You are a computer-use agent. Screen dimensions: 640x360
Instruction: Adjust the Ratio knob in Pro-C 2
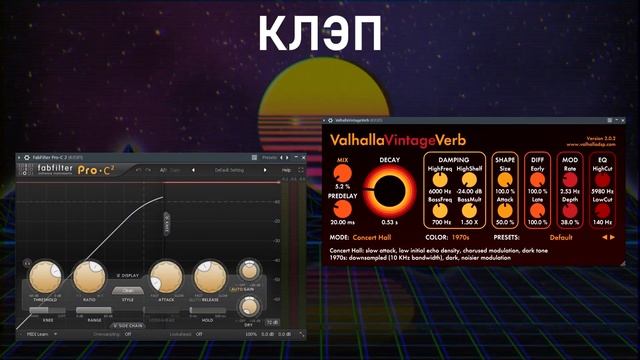click(x=89, y=277)
